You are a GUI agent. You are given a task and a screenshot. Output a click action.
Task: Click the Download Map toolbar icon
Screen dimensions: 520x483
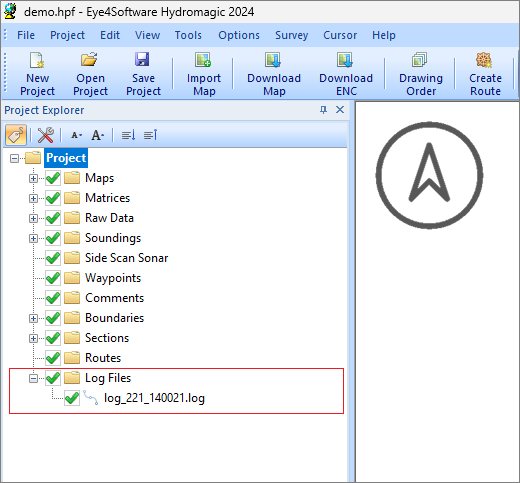click(273, 60)
